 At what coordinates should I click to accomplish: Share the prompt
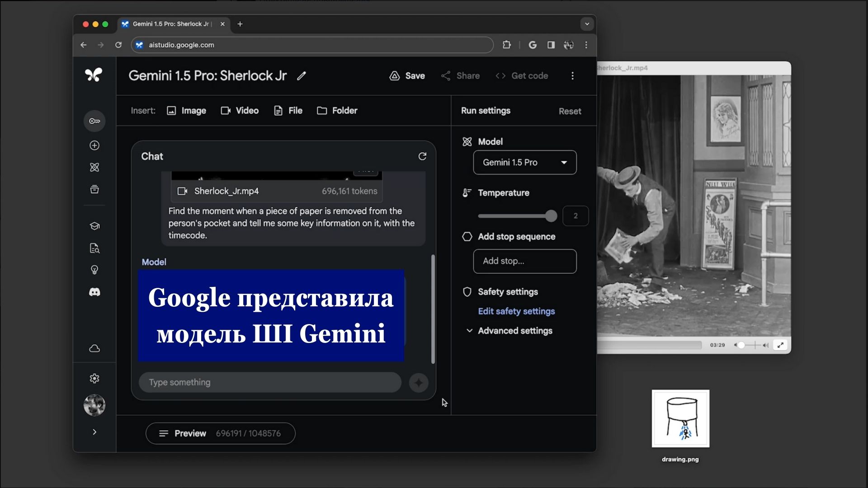(x=460, y=76)
